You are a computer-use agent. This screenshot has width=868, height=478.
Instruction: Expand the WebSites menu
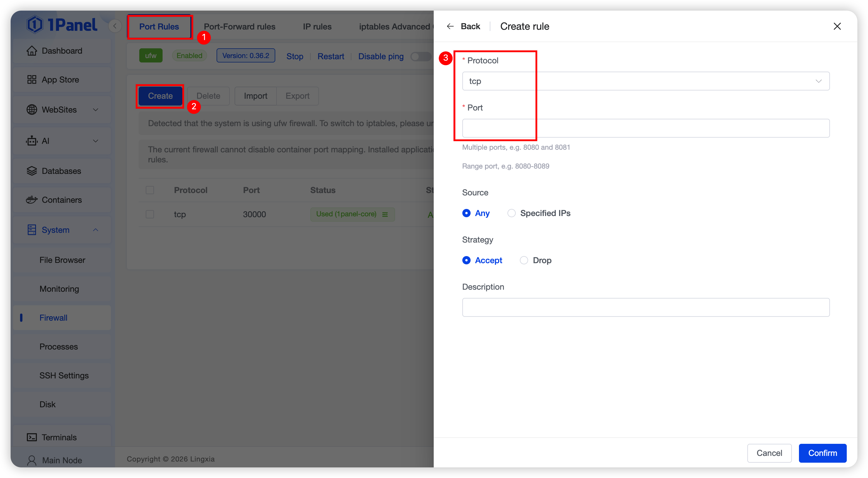point(96,110)
